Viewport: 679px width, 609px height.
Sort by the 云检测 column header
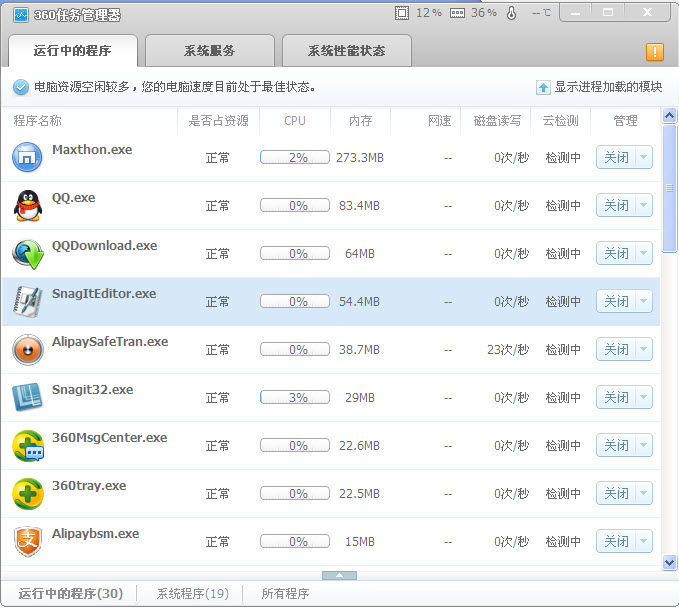pos(561,121)
